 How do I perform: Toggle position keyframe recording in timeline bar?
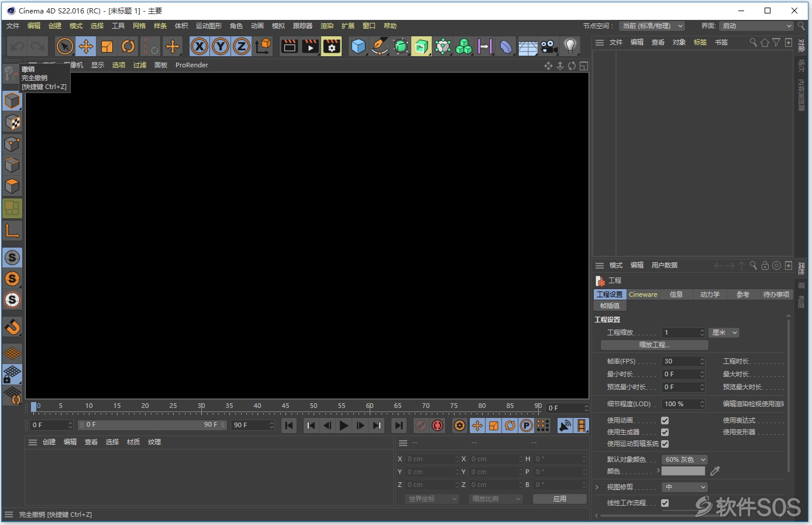477,426
